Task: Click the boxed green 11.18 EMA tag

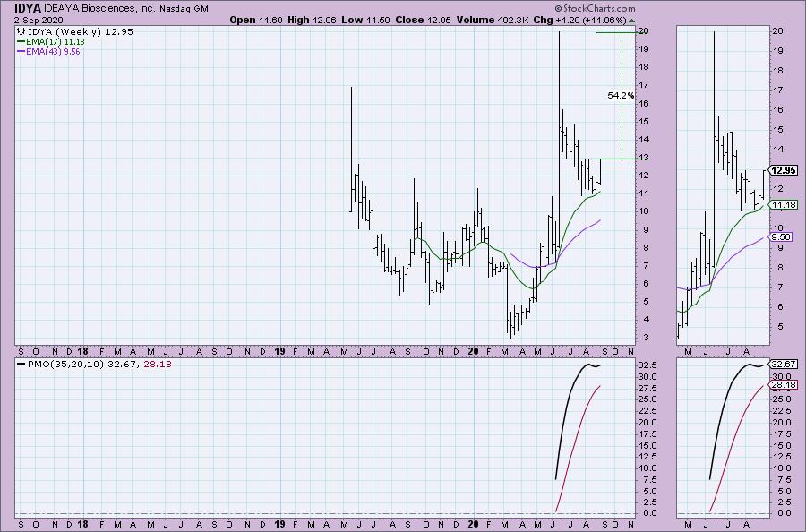Action: (x=784, y=204)
